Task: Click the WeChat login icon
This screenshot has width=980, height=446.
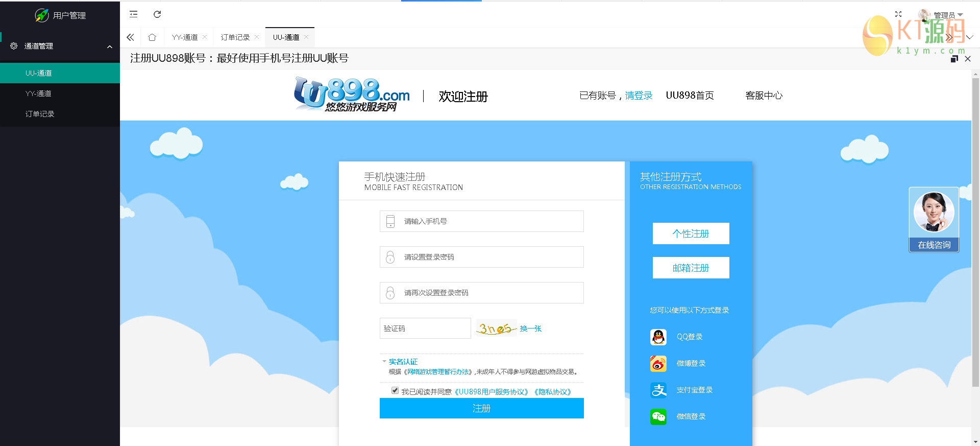Action: [658, 417]
